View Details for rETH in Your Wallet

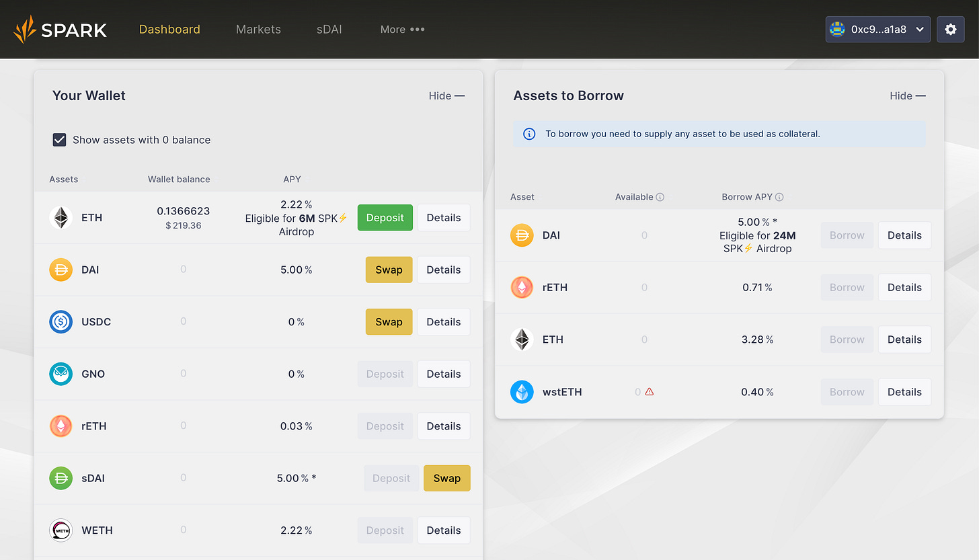click(444, 426)
